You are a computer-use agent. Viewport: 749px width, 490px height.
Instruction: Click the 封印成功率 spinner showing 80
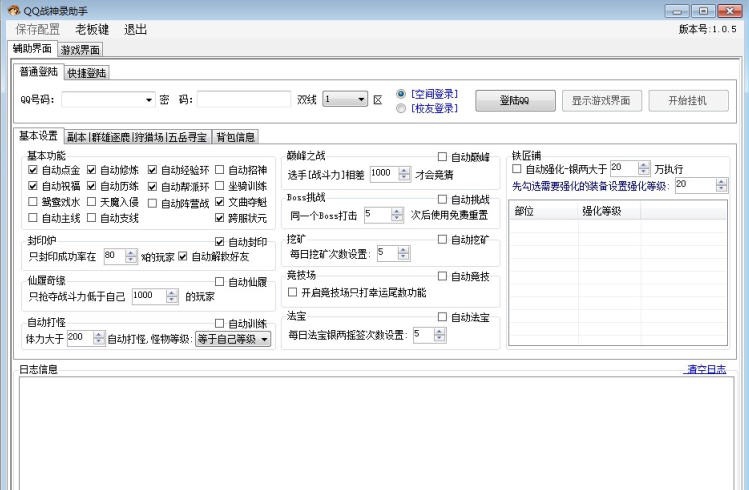tap(120, 256)
